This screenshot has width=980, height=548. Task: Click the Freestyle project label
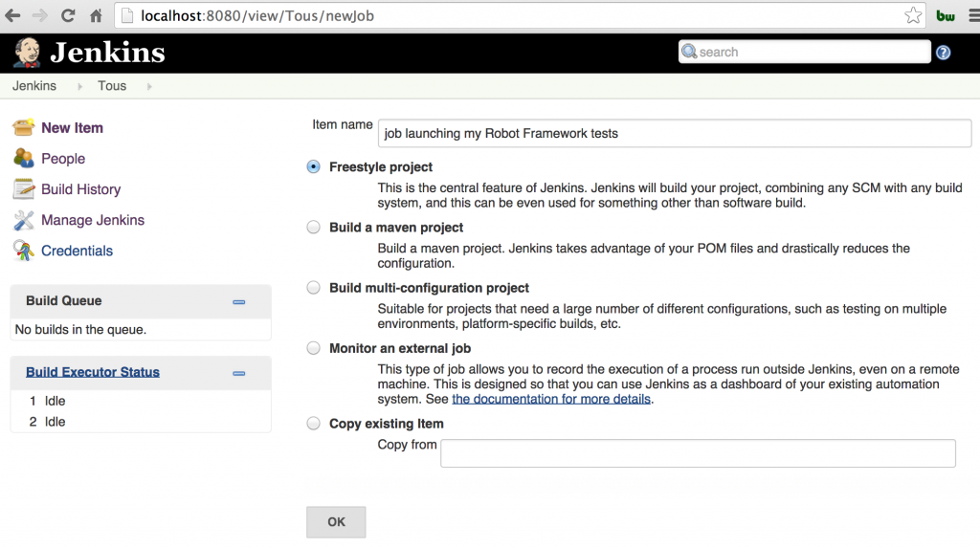tap(381, 166)
